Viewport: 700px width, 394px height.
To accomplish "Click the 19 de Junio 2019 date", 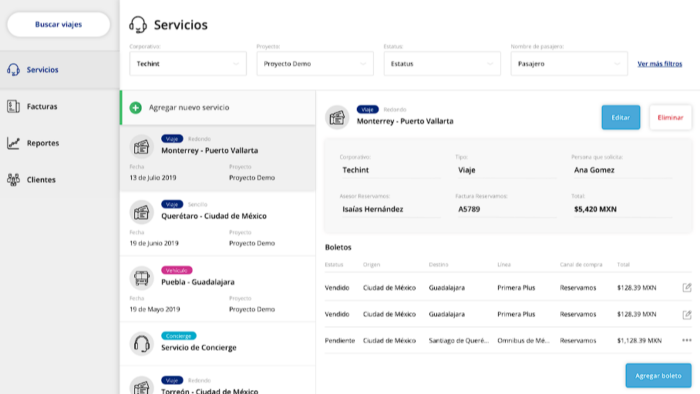I will click(154, 243).
